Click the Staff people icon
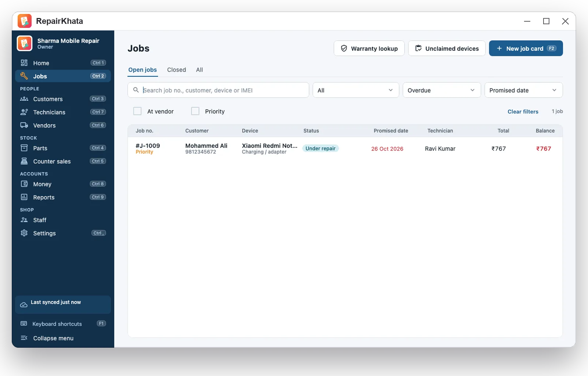This screenshot has height=376, width=588. [24, 220]
